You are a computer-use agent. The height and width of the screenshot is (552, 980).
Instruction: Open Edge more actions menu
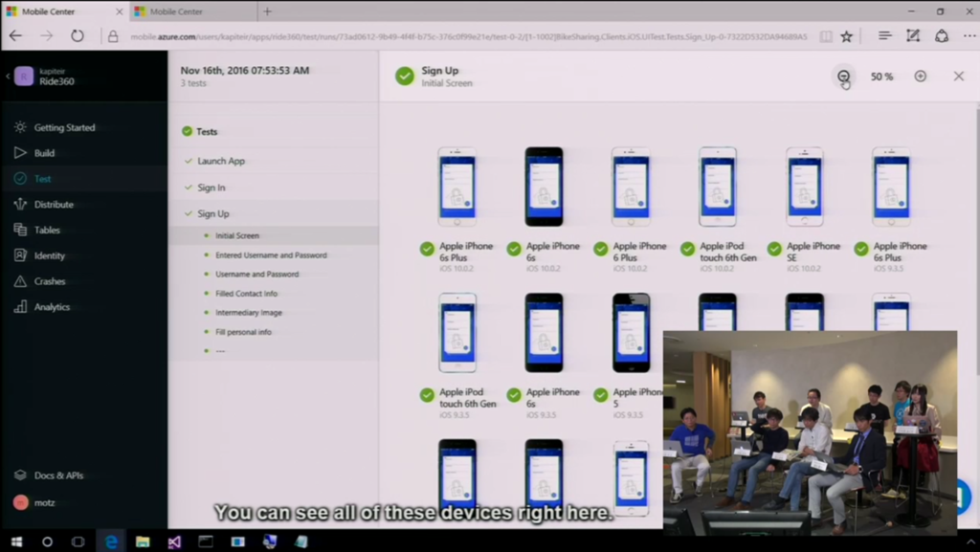969,36
